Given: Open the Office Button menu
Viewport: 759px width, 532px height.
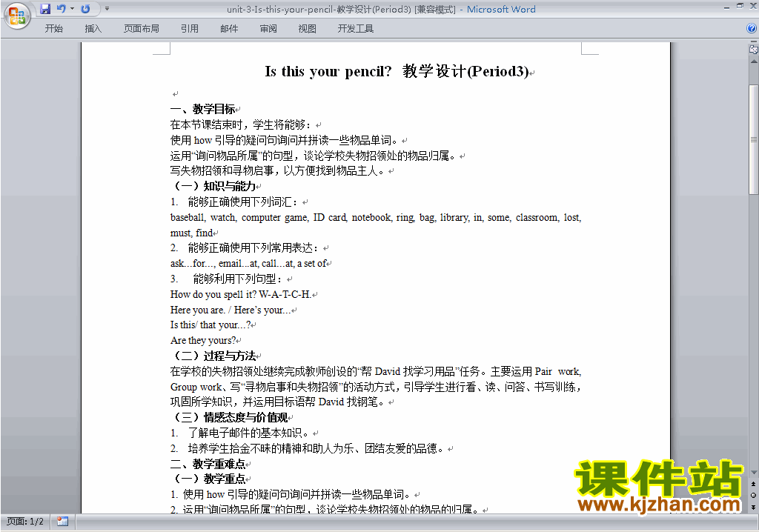Looking at the screenshot, I should (x=17, y=16).
